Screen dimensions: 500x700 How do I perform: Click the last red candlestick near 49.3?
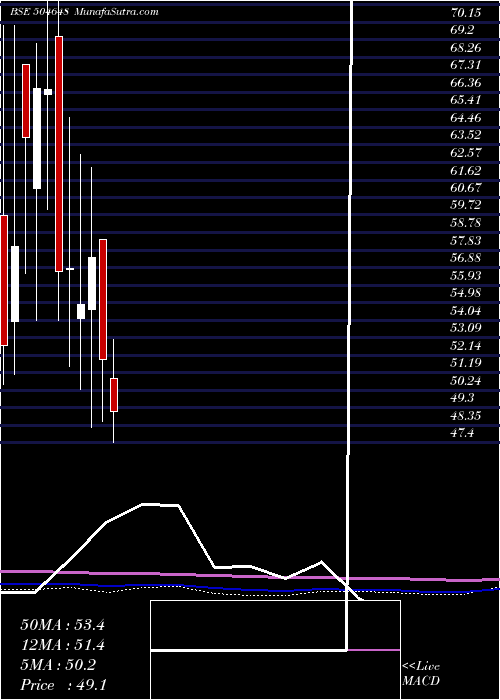[x=114, y=395]
